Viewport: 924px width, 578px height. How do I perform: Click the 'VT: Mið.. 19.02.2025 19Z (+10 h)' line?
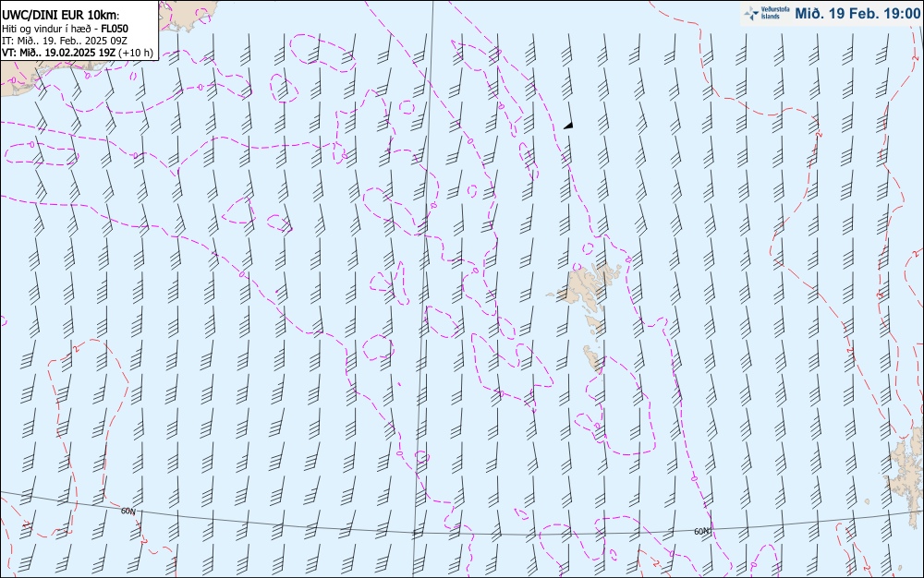click(x=78, y=53)
